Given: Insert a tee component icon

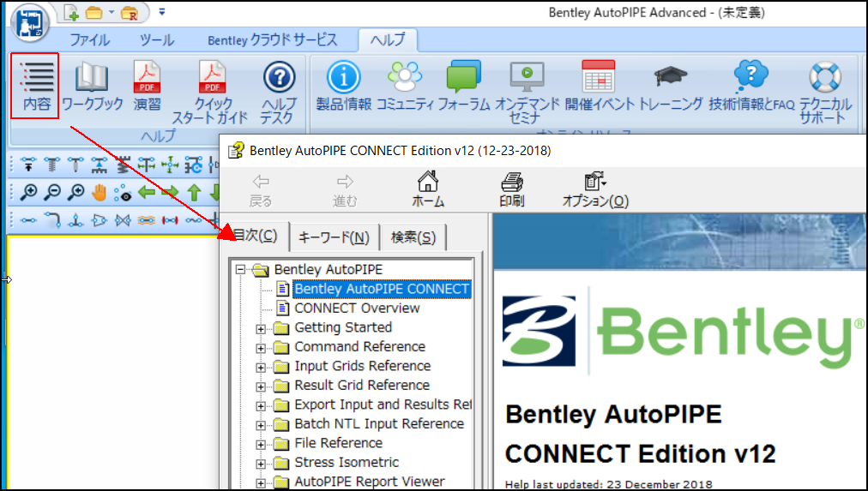Looking at the screenshot, I should 75,220.
